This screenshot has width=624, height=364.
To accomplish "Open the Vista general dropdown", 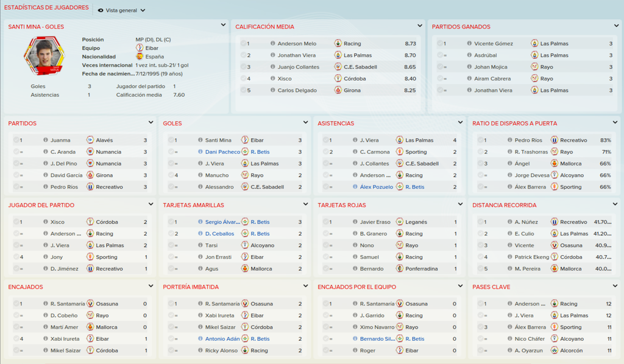I will coord(121,10).
